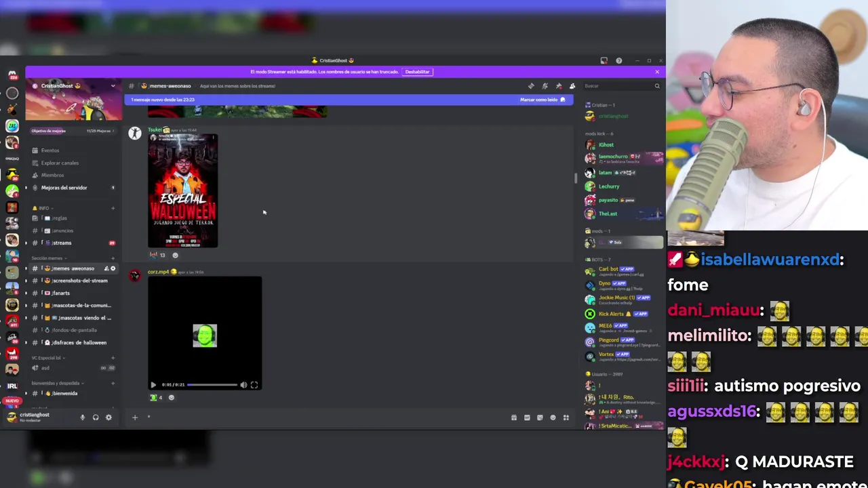Open the Help question mark icon
The width and height of the screenshot is (868, 488).
tap(618, 60)
